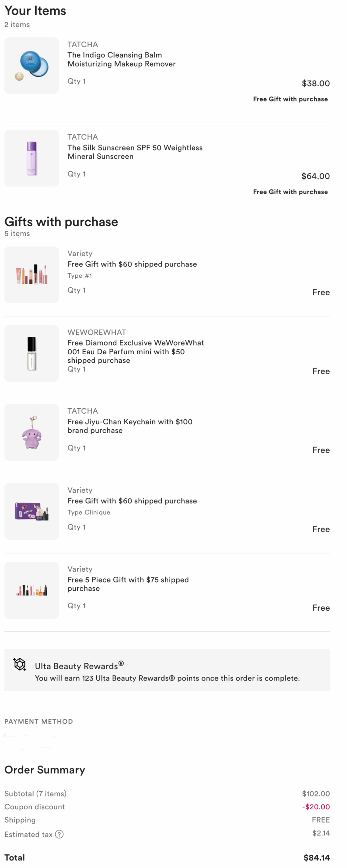This screenshot has width=347, height=868.
Task: Select The Silk Sunscreen SPF 50 title
Action: (x=135, y=152)
